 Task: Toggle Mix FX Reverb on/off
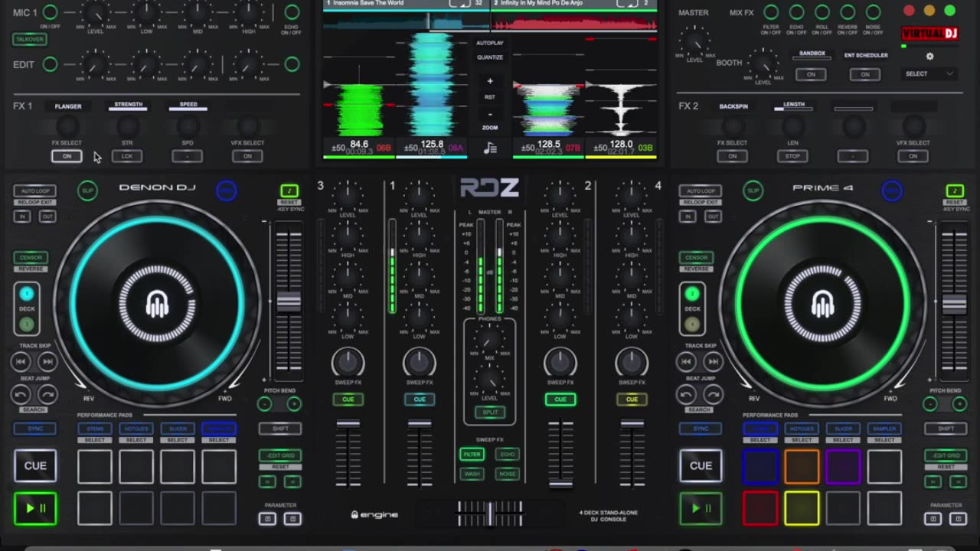click(848, 11)
